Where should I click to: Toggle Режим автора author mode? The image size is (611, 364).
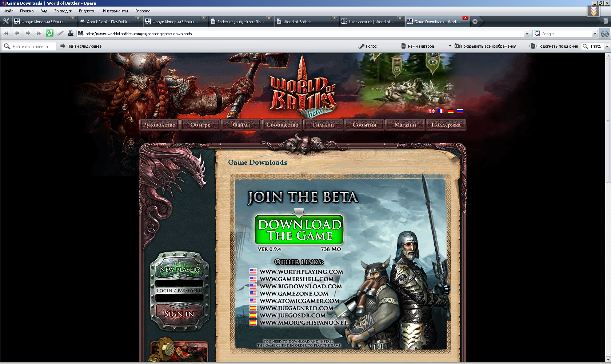coord(418,46)
